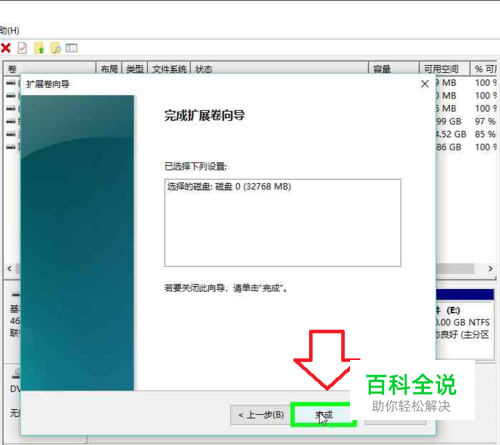Click the folder with magnifier toolbar icon
The height and width of the screenshot is (445, 500).
55,48
